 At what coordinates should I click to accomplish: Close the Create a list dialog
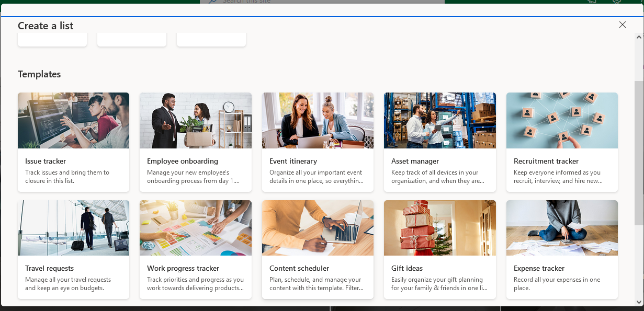[x=622, y=25]
